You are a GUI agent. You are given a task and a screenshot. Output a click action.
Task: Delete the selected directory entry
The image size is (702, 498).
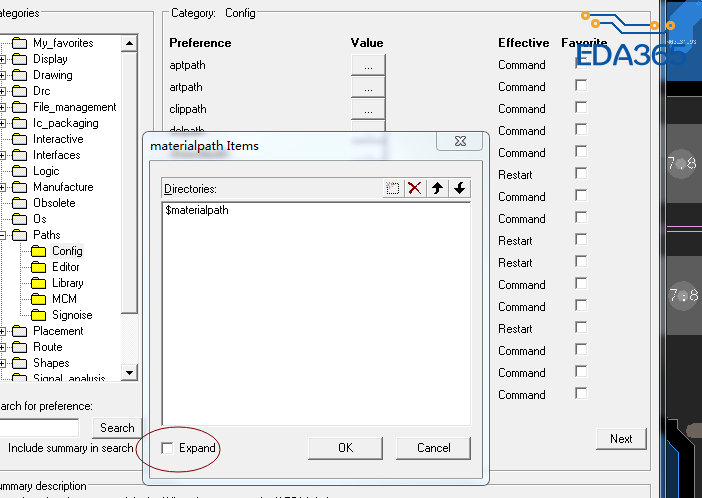415,188
